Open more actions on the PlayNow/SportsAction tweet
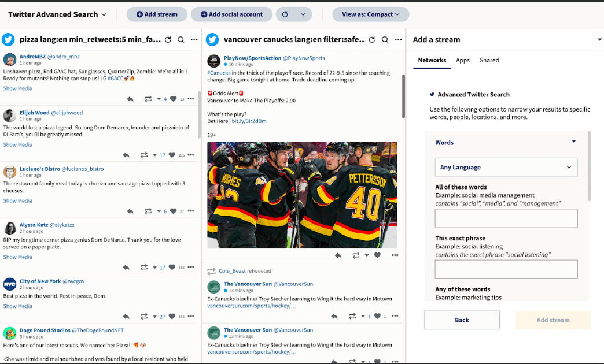Viewport: 604px width, 364px height. click(395, 255)
